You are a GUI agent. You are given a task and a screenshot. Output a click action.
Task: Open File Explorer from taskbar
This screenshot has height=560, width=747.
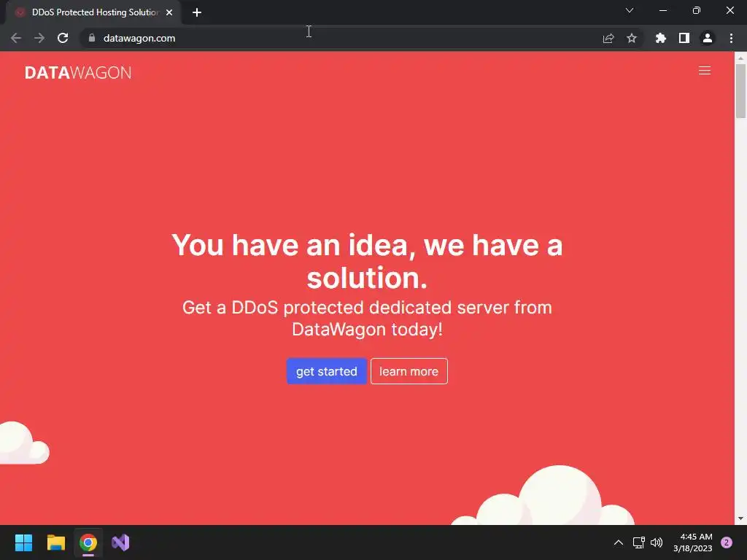55,542
